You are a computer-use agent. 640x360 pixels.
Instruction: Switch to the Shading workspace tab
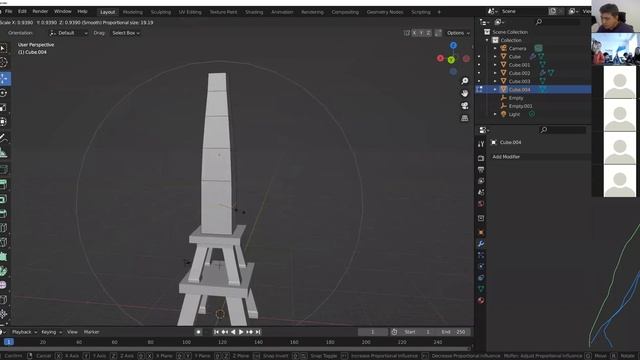coord(254,12)
